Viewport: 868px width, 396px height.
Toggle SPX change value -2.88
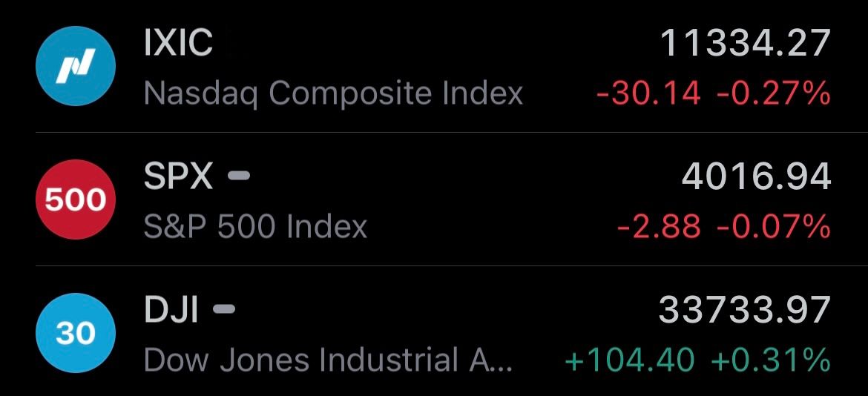pos(659,227)
